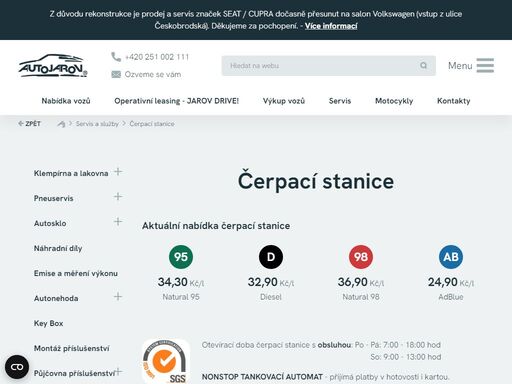
Task: Click the SGS certification logo
Action: tap(166, 362)
